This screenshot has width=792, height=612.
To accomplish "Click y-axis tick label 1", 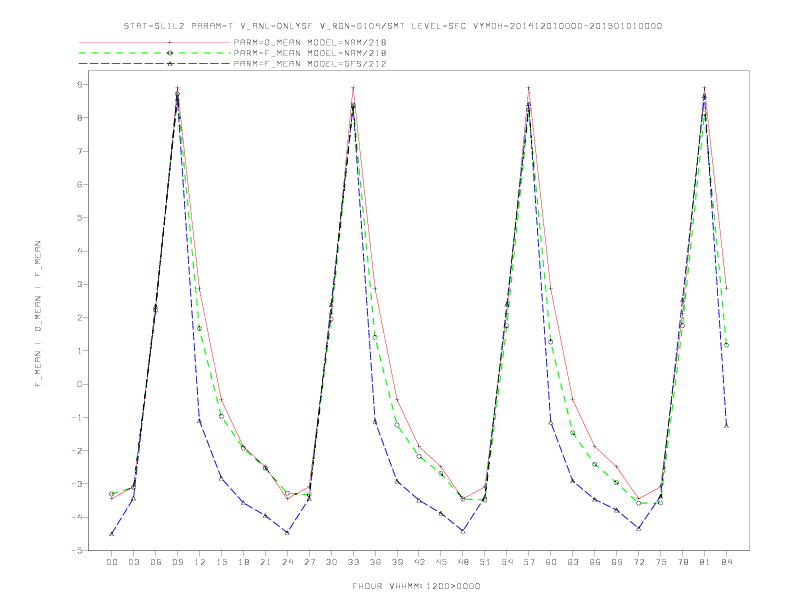I will point(79,351).
